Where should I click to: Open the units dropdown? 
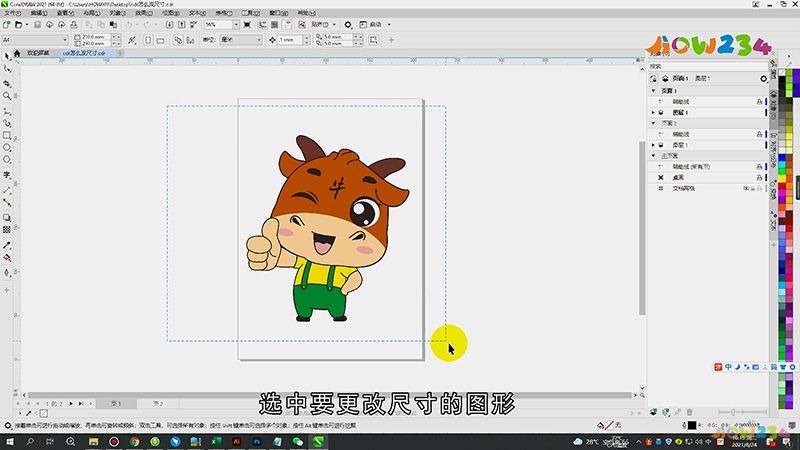(259, 40)
